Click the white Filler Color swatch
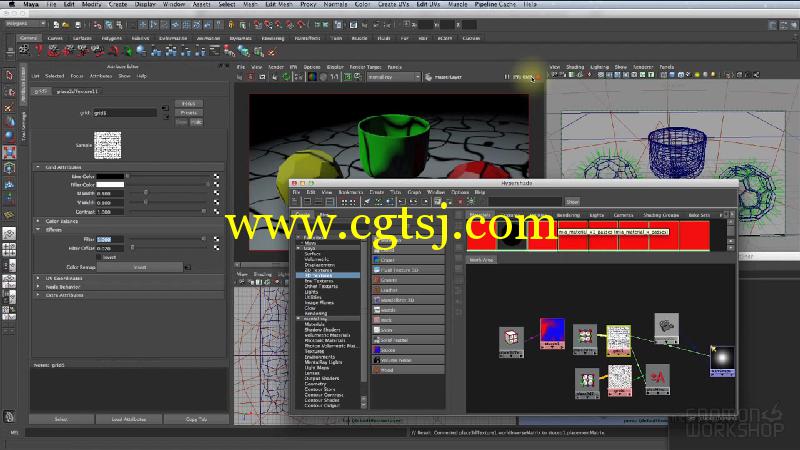800x450 pixels. click(110, 184)
